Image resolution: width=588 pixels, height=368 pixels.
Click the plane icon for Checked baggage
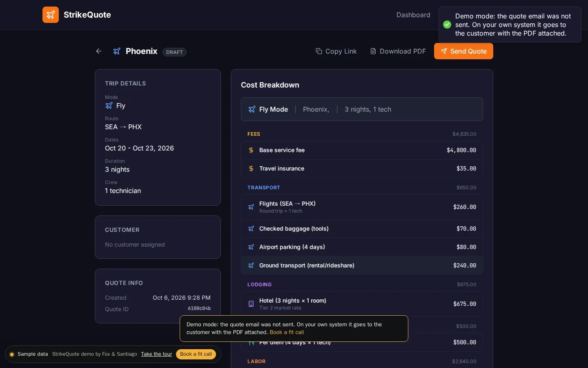tap(251, 229)
